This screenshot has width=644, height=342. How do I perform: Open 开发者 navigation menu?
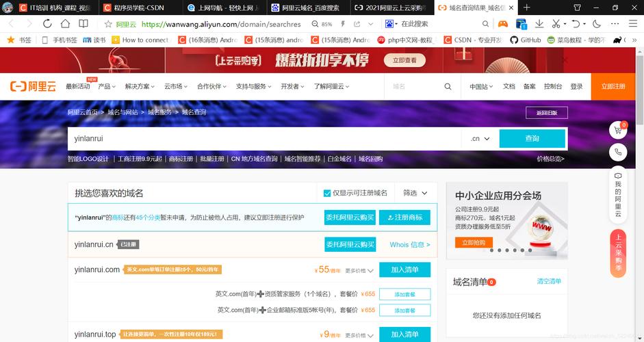click(x=292, y=86)
